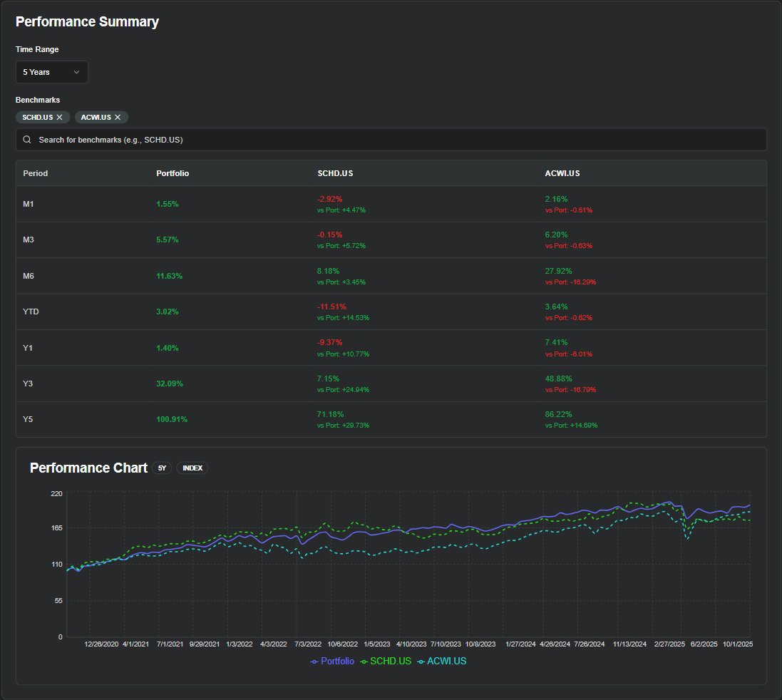Select the SCHD.US column header
The height and width of the screenshot is (700, 782).
coord(335,173)
